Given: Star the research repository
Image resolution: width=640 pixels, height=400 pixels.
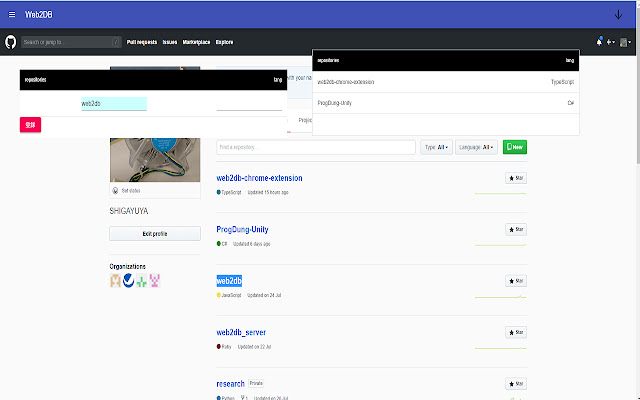Looking at the screenshot, I should coord(516,384).
